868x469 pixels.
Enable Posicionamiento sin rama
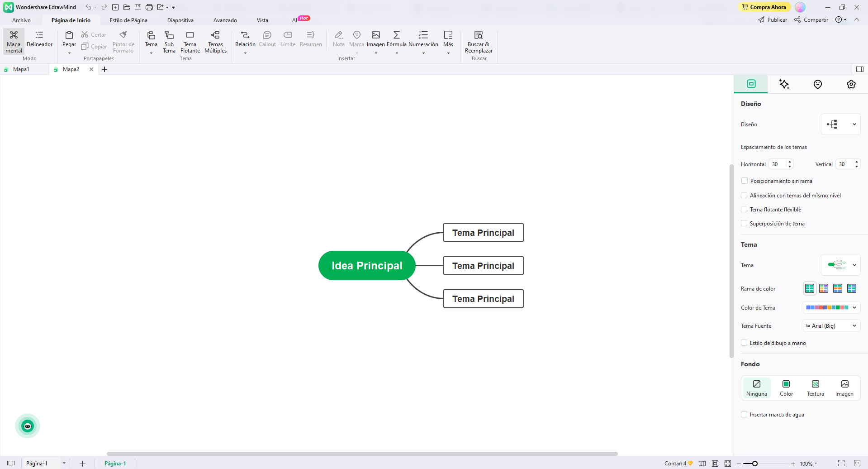(x=744, y=181)
